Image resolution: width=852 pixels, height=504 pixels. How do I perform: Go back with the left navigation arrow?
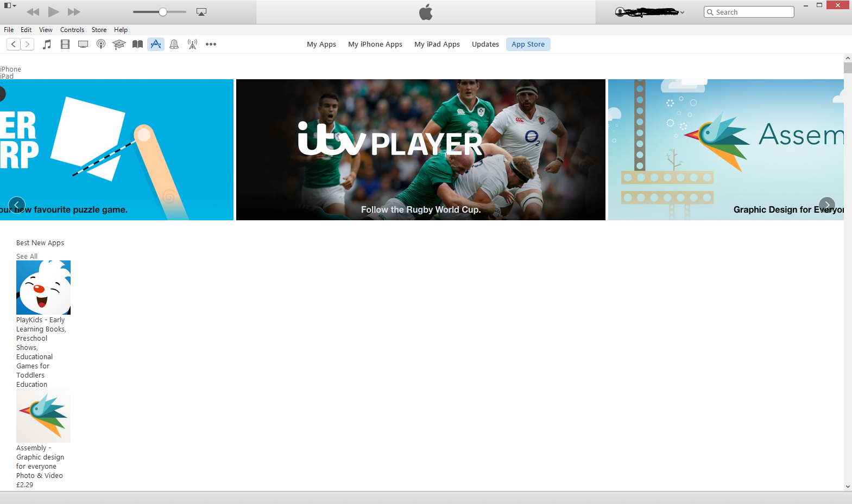14,44
